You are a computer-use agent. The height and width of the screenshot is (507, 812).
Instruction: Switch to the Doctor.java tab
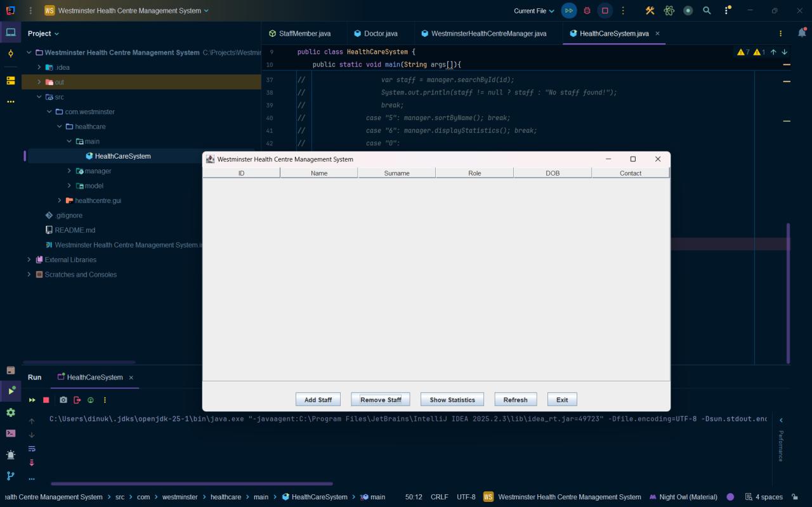[x=376, y=34]
